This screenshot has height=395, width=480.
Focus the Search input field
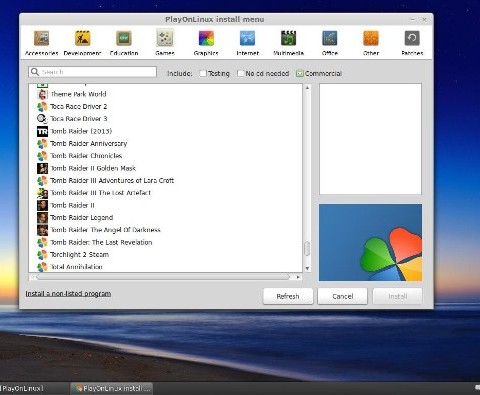[93, 72]
